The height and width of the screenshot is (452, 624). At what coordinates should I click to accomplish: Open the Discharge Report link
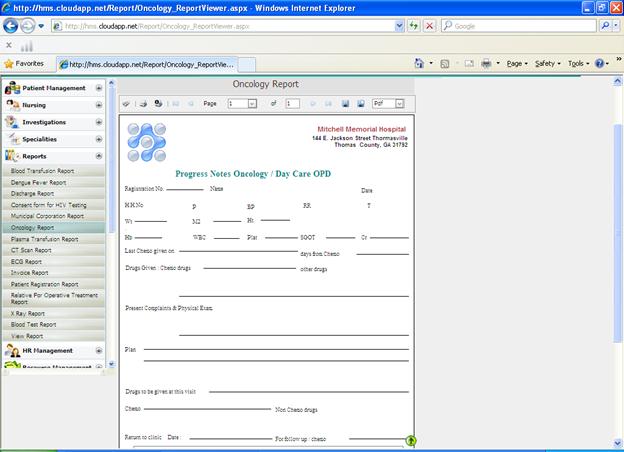point(39,193)
